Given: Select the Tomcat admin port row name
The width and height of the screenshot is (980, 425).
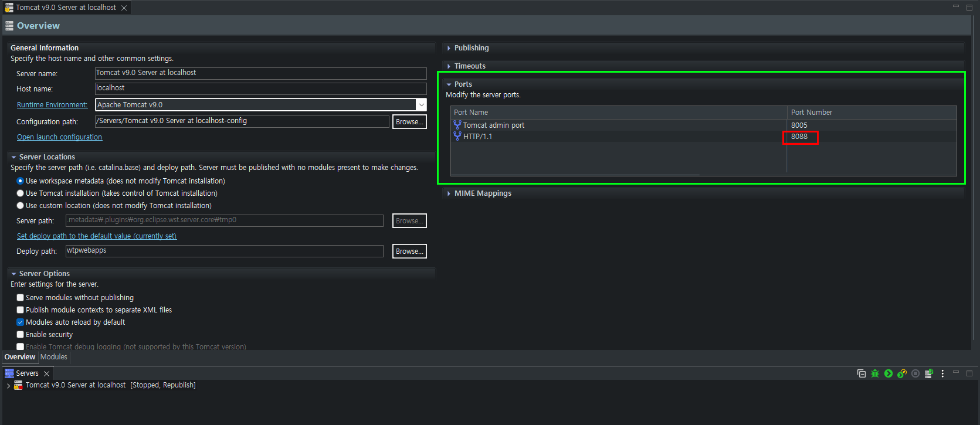Looking at the screenshot, I should 494,125.
